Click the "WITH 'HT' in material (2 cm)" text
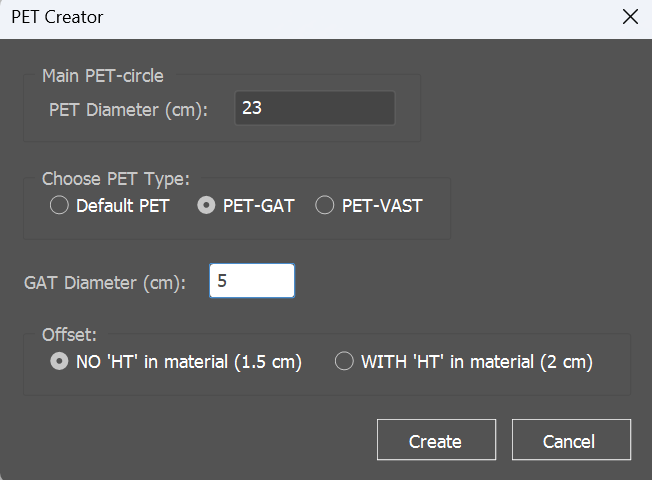Screen dimensions: 652x480 pos(477,362)
